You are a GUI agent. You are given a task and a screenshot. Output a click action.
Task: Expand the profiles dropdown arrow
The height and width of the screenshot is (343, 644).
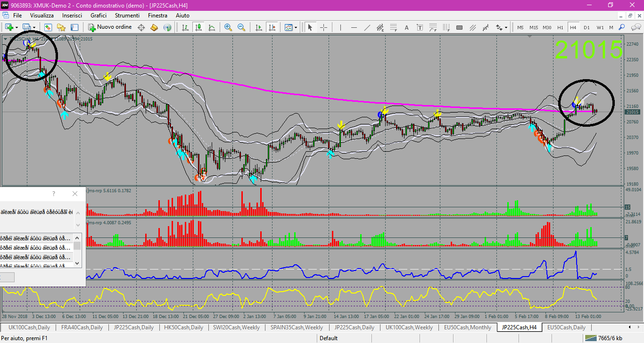[x=34, y=27]
